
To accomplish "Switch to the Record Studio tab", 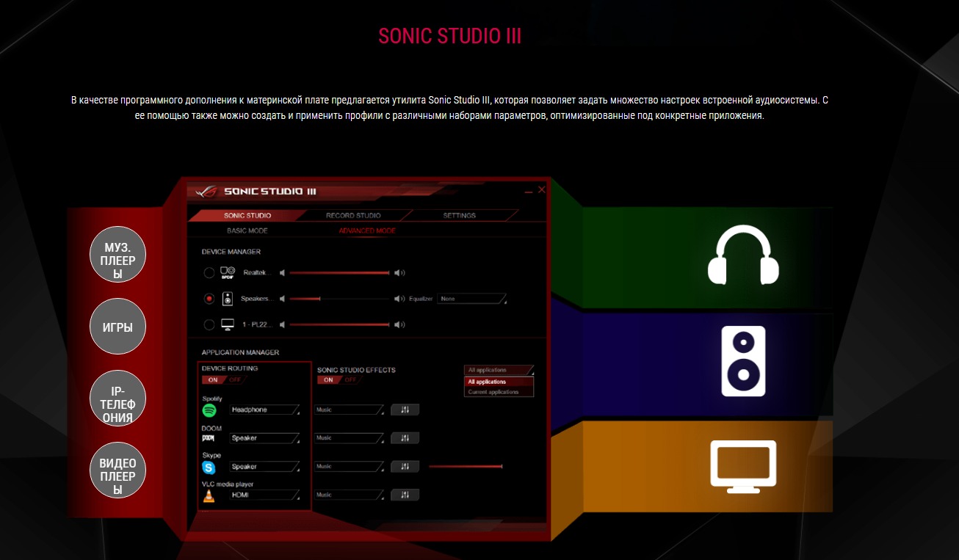I will pyautogui.click(x=353, y=216).
